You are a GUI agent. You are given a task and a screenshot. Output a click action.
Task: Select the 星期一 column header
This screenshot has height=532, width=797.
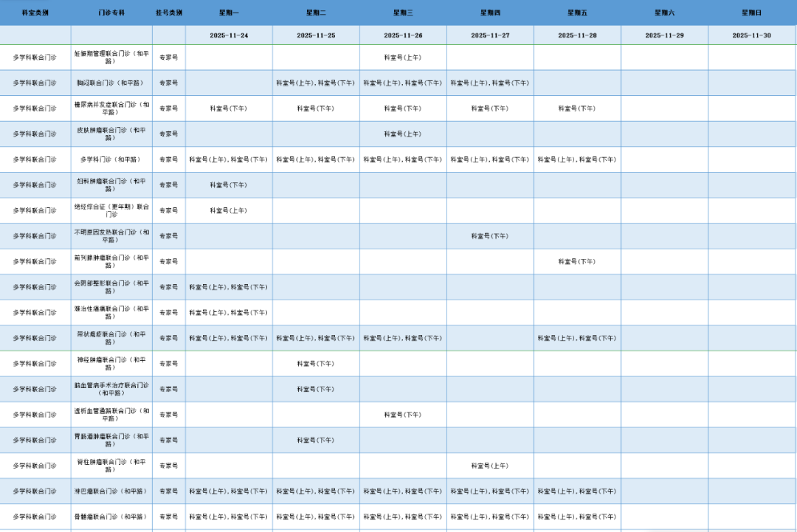click(x=229, y=13)
